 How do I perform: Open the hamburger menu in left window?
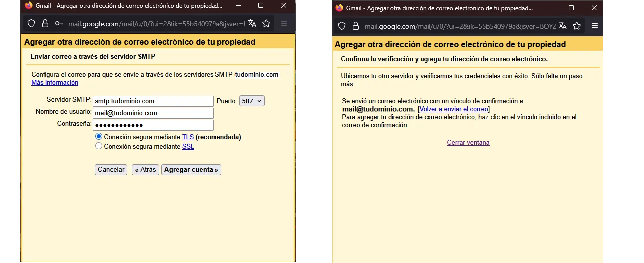pyautogui.click(x=284, y=23)
